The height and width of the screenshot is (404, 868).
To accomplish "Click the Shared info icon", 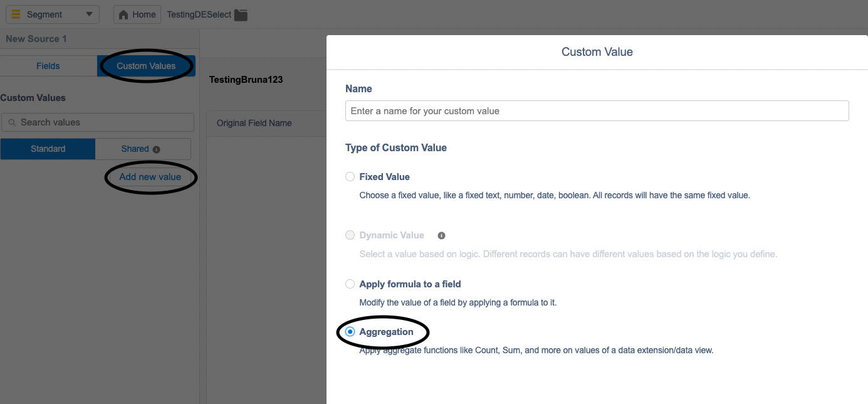I will [157, 149].
